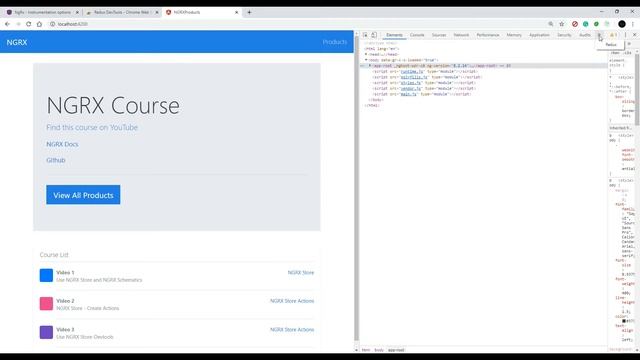Click the styles.js script link
Screen dimensions: 640x360
pyautogui.click(x=411, y=83)
